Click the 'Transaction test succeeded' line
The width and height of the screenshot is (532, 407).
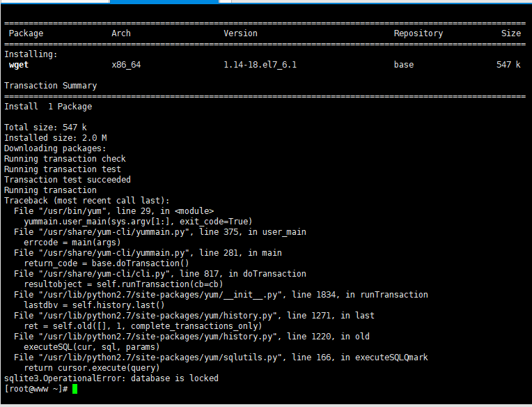(x=67, y=180)
